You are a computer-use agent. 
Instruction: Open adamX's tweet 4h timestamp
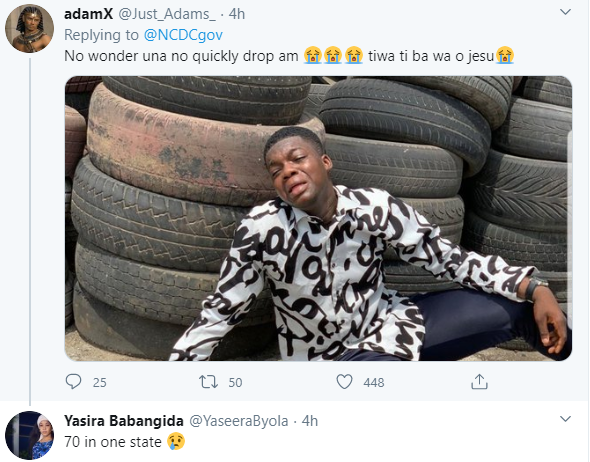(237, 14)
